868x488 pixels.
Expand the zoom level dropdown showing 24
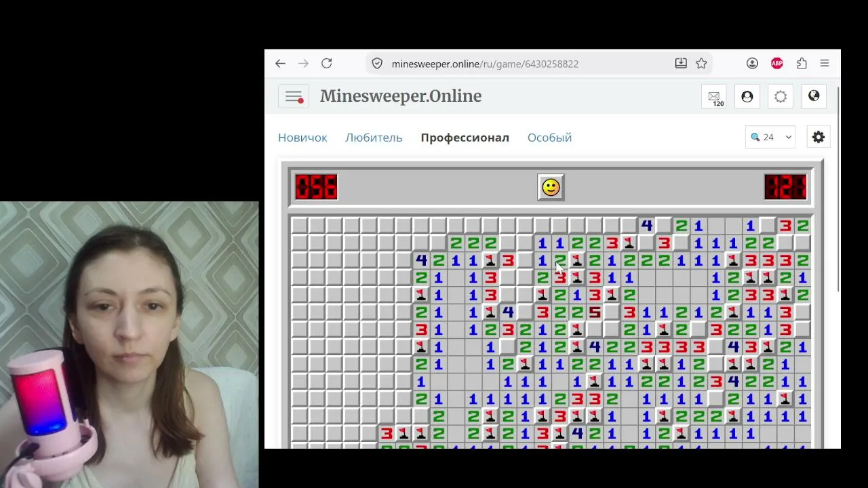pyautogui.click(x=770, y=137)
